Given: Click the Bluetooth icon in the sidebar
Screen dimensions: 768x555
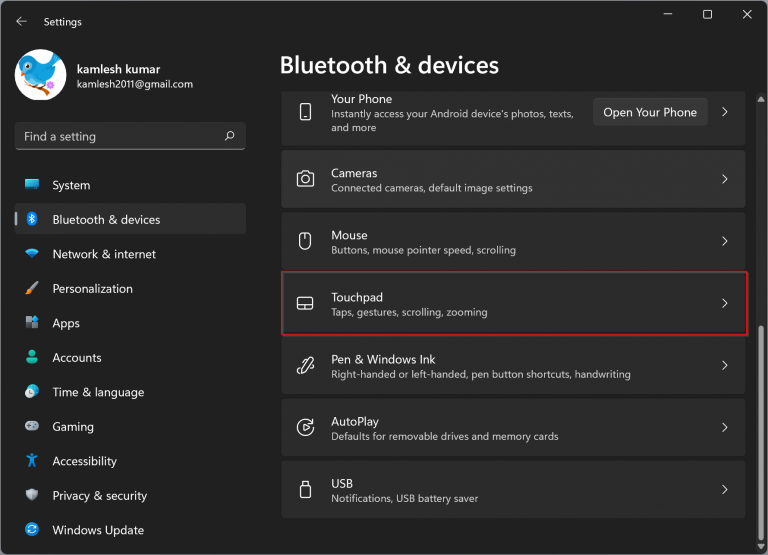Looking at the screenshot, I should [32, 219].
